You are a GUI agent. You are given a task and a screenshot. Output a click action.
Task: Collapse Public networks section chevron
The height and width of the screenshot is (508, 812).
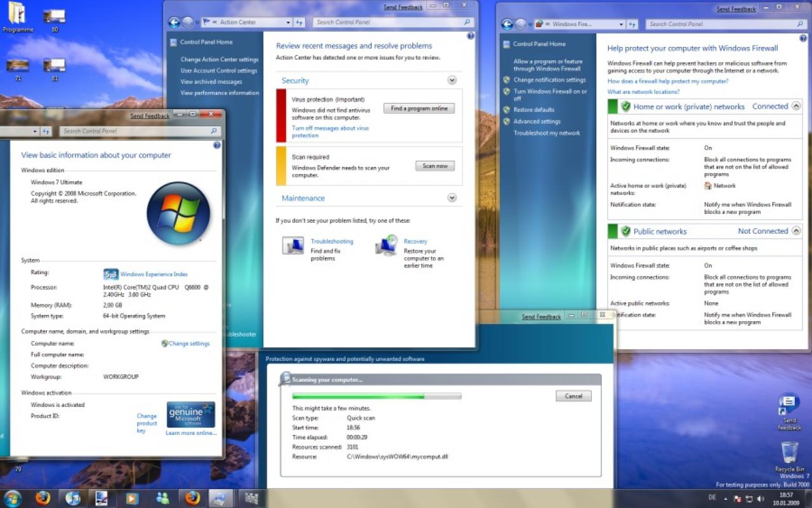(x=796, y=231)
